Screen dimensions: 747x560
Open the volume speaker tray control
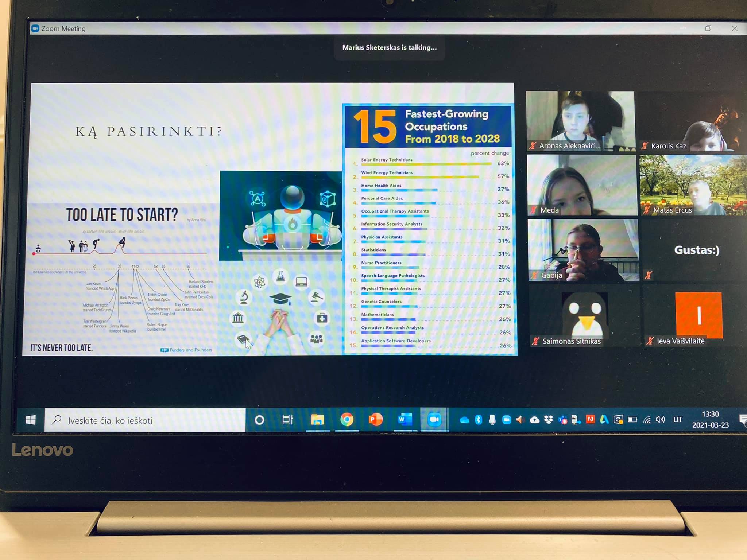[x=660, y=419]
